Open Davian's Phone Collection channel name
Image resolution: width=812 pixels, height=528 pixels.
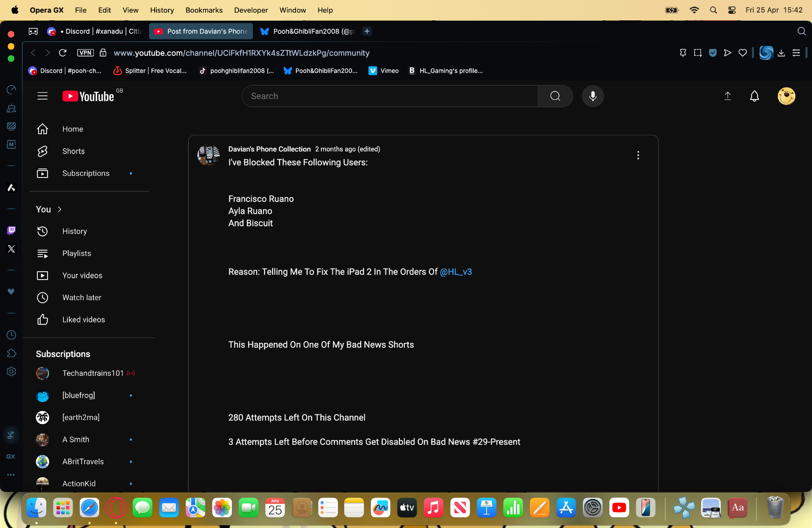[269, 149]
